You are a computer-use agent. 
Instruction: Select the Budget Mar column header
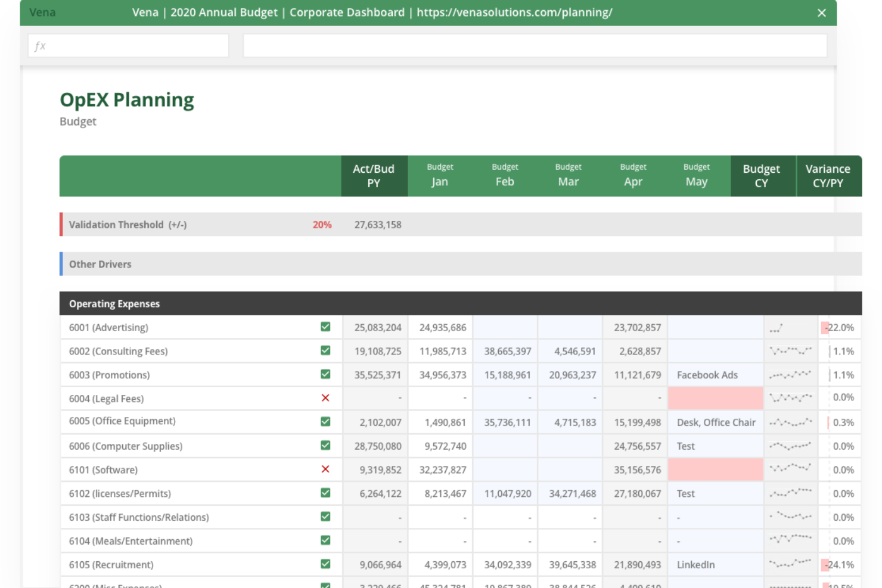569,176
